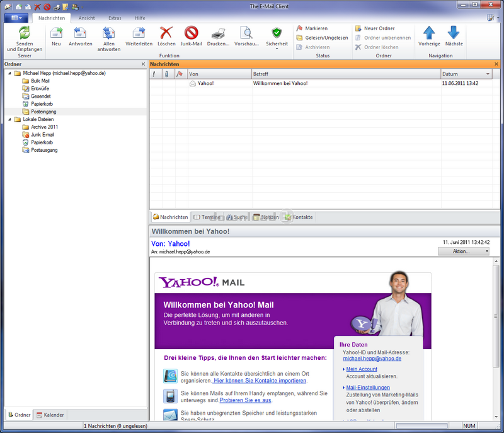Open the Hilfe ribbon tab

(140, 18)
